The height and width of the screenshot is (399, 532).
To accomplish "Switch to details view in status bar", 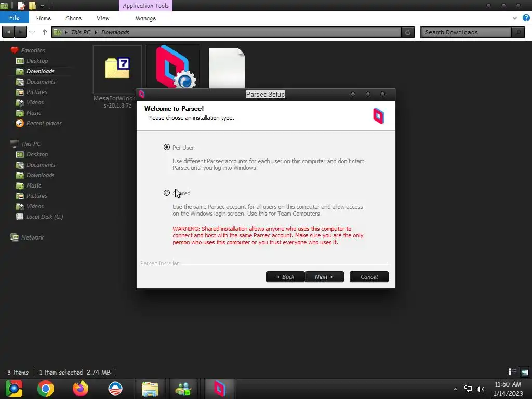I will point(512,372).
